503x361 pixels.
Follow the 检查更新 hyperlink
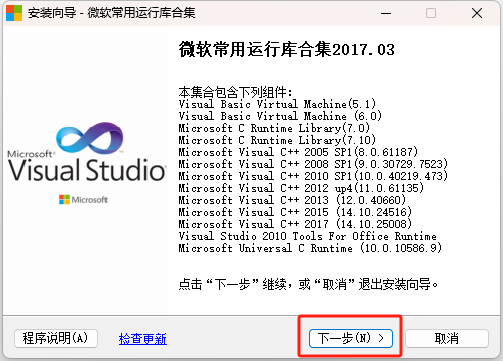143,339
